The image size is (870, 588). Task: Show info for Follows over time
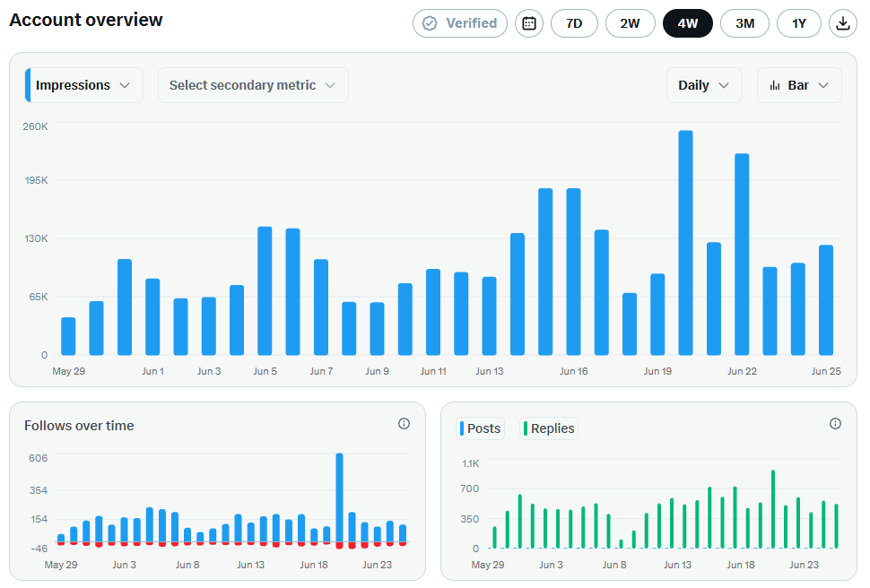point(404,424)
